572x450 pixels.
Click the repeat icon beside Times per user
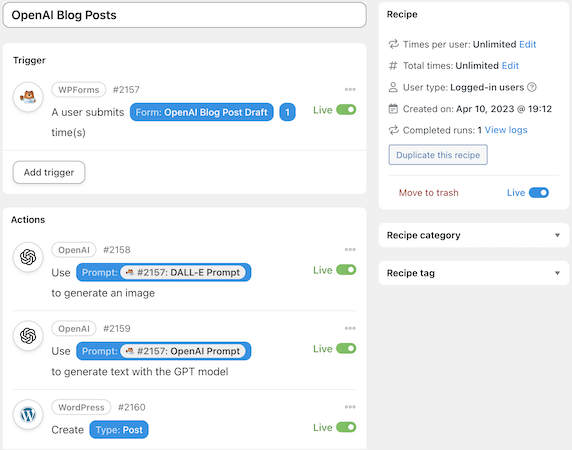coord(393,44)
